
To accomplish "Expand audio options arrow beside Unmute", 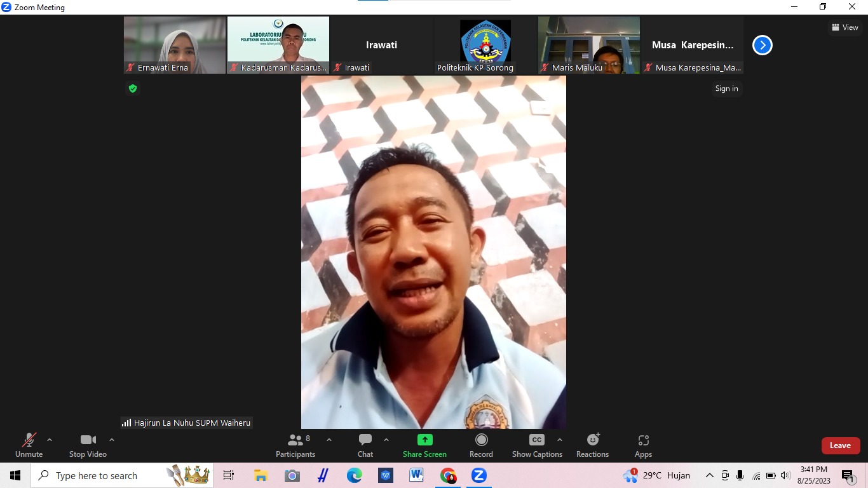I will pos(50,440).
